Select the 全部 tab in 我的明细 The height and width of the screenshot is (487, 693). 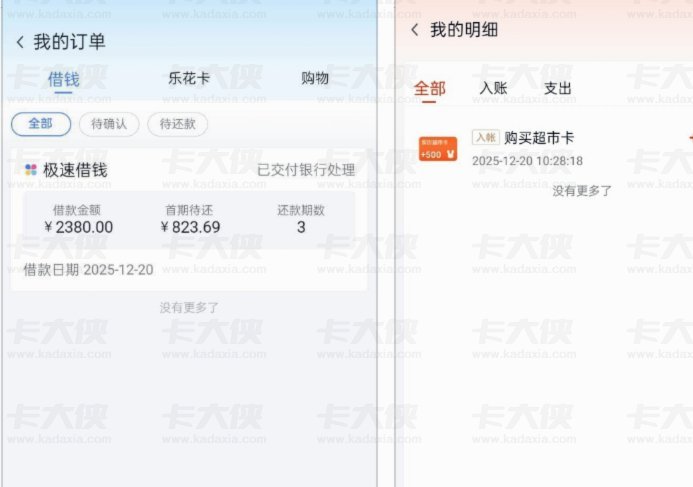coord(429,89)
